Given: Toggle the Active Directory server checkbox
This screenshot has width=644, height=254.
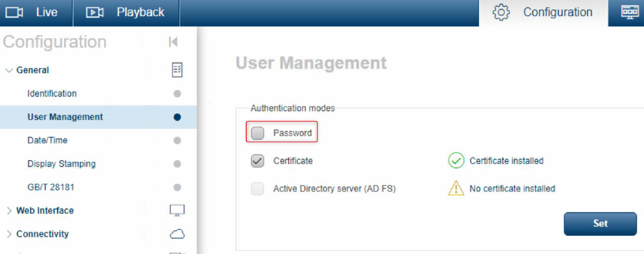Looking at the screenshot, I should pyautogui.click(x=258, y=189).
